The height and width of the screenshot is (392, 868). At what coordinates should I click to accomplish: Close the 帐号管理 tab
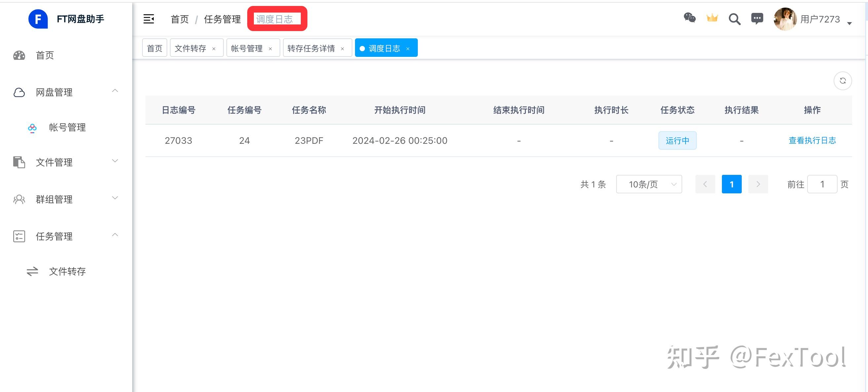click(270, 49)
